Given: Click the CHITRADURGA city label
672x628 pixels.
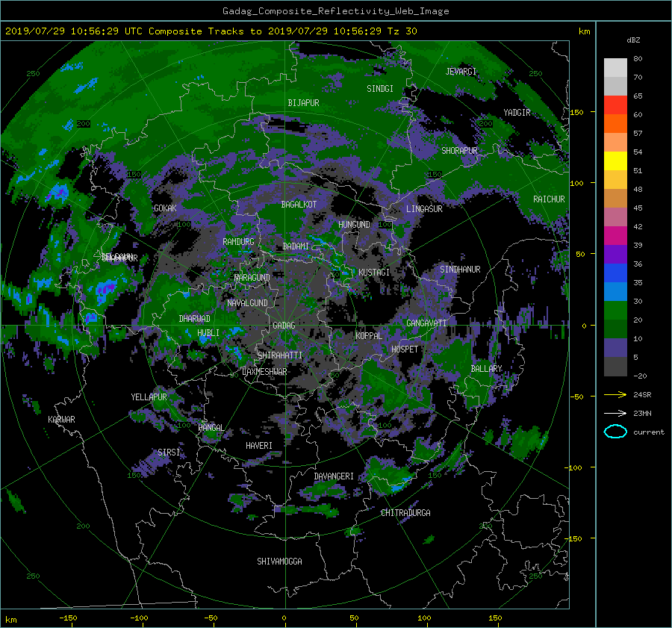Looking at the screenshot, I should coord(406,513).
